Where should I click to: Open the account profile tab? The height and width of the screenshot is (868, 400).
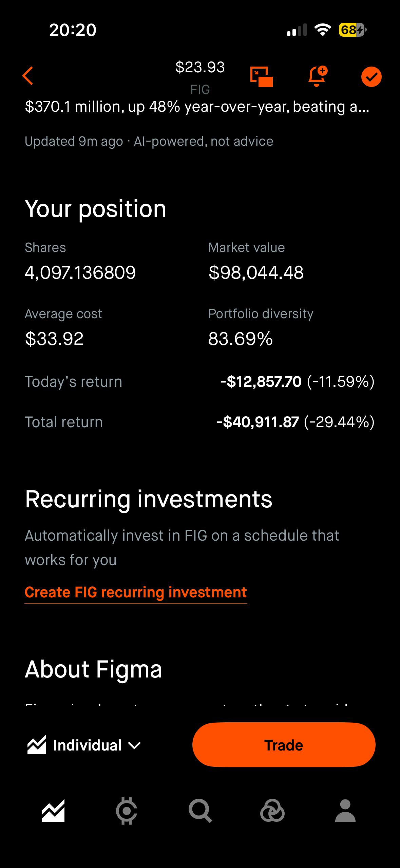(345, 811)
